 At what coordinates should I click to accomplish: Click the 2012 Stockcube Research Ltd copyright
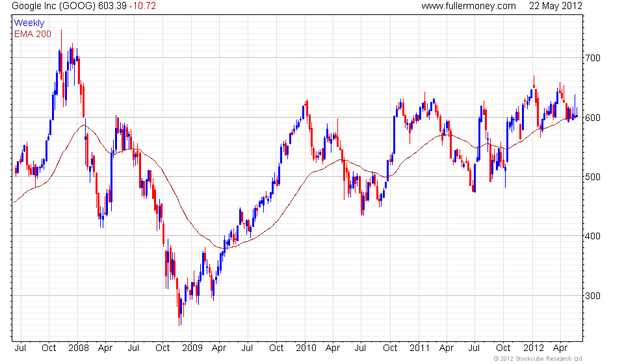tap(538, 359)
